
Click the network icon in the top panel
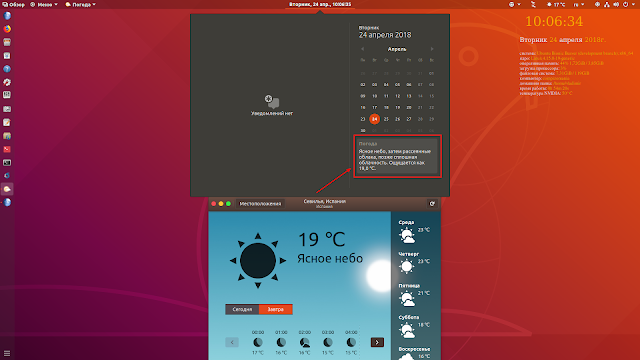click(x=607, y=4)
